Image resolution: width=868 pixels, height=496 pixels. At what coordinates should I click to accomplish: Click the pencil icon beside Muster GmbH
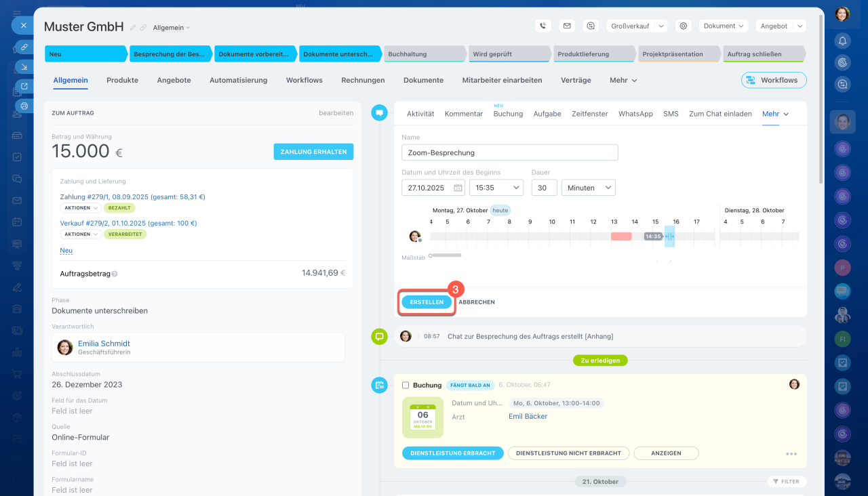133,28
